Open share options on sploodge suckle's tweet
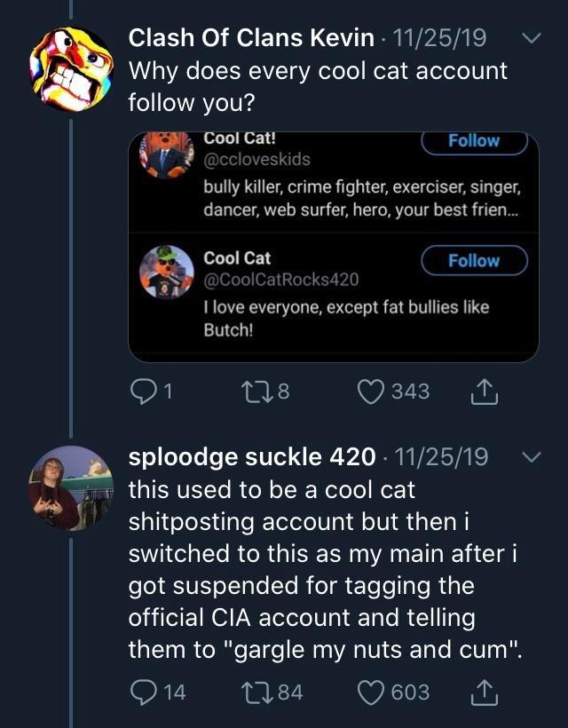 pos(485,691)
